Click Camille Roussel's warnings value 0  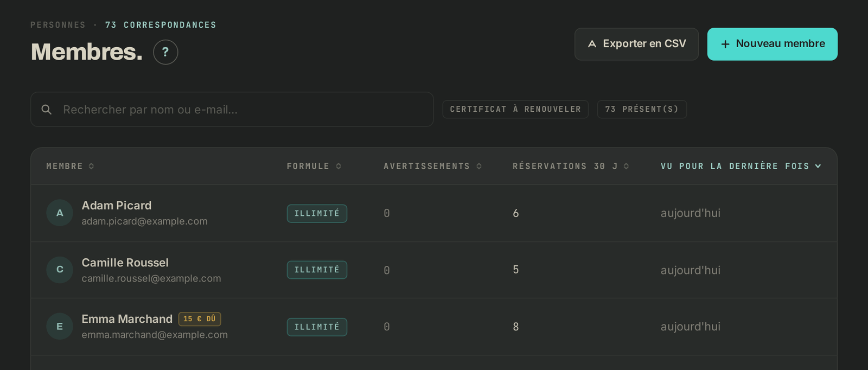[x=387, y=270]
